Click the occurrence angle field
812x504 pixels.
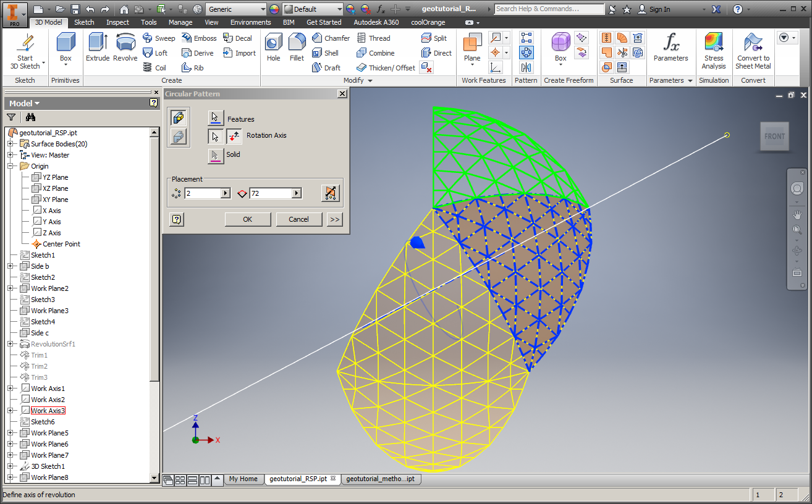271,193
